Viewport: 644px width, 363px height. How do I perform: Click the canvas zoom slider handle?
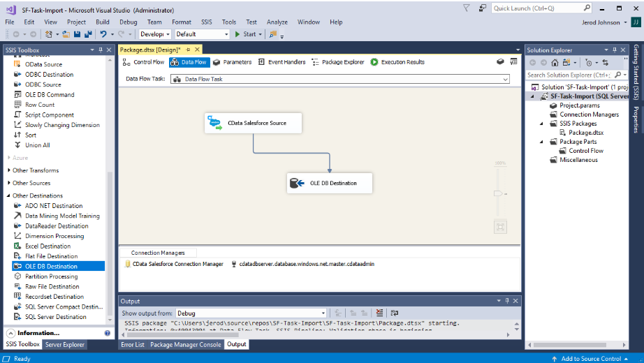pos(497,193)
